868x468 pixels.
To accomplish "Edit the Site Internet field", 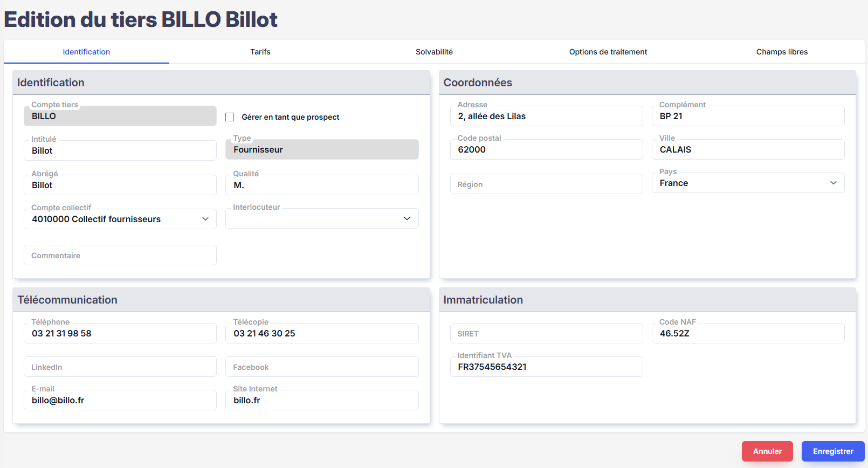I will pos(321,401).
